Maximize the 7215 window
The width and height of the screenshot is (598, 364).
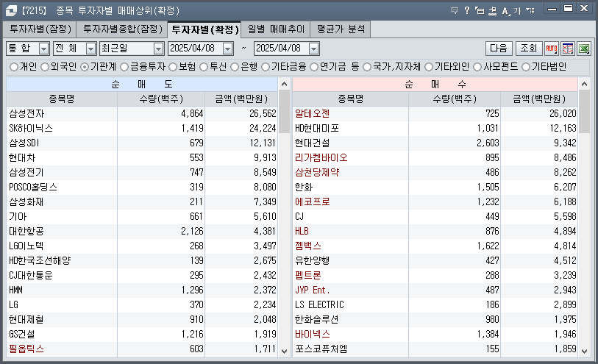pos(569,8)
